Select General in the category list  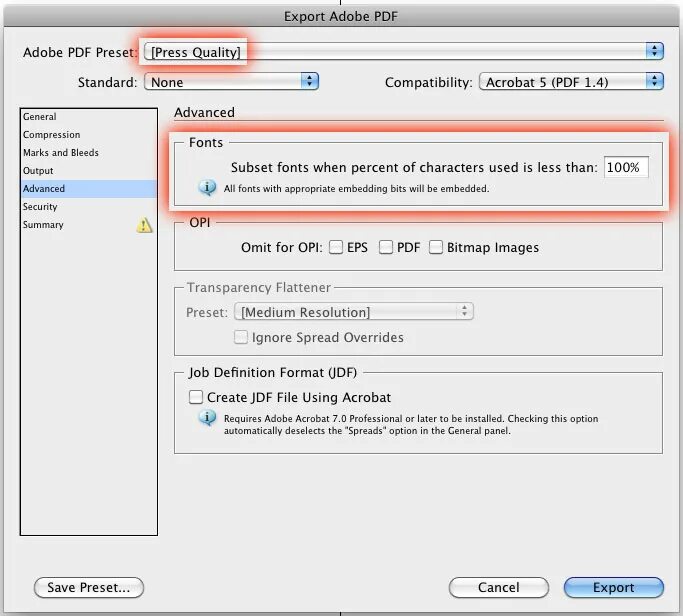pyautogui.click(x=89, y=117)
